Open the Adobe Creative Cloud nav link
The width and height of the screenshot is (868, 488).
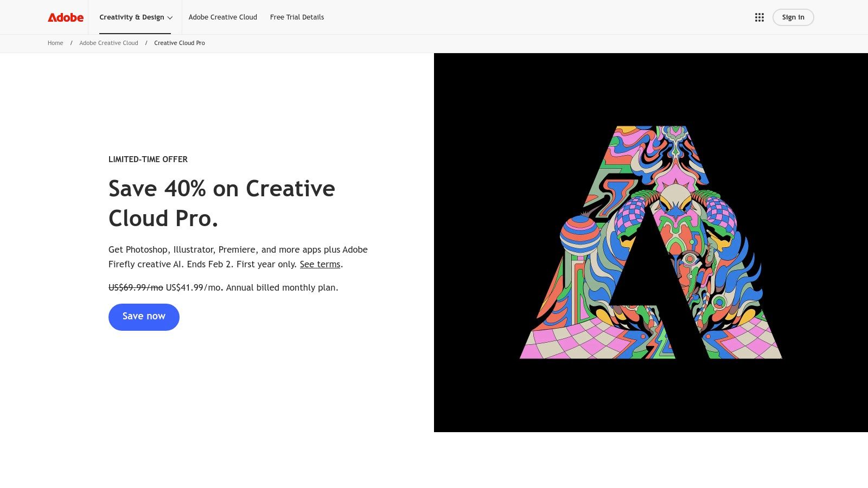(x=223, y=17)
